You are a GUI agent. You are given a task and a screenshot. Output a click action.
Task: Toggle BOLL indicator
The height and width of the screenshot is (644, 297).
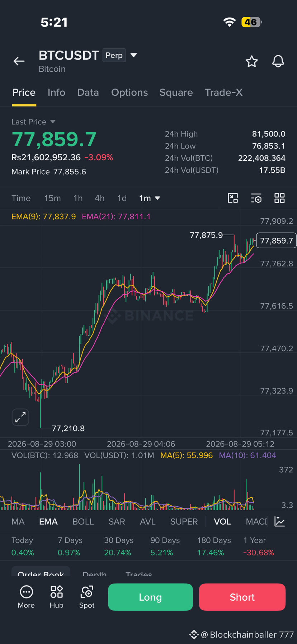(x=83, y=522)
